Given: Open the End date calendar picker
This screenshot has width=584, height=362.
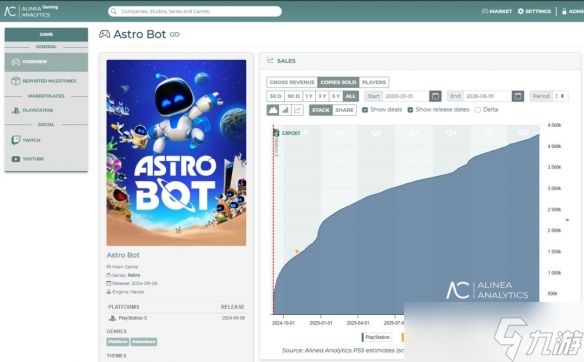Looking at the screenshot, I should 518,96.
